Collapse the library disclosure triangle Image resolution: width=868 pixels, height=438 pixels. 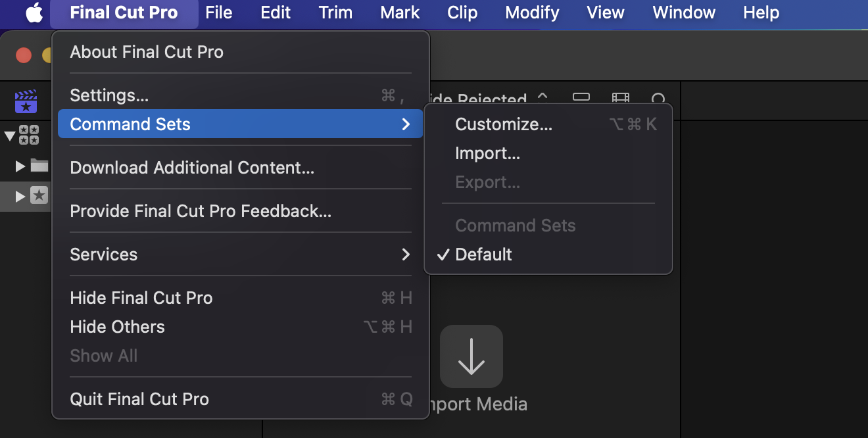pyautogui.click(x=10, y=136)
